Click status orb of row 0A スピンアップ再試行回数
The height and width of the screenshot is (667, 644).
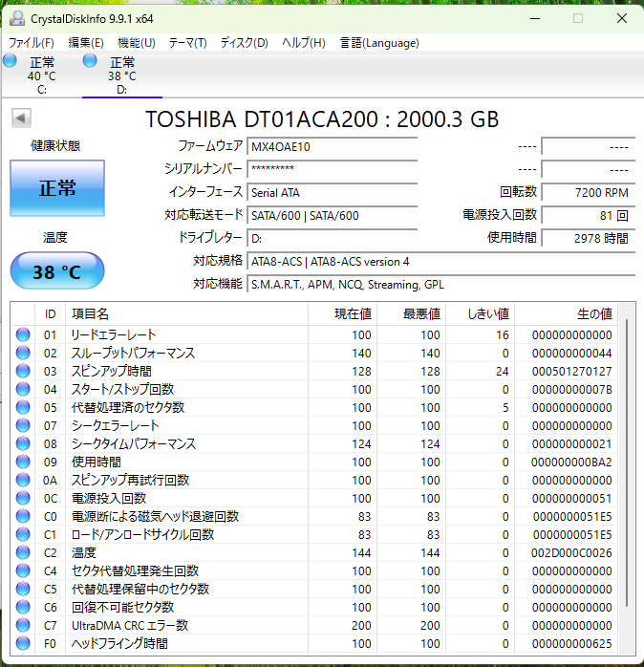(23, 480)
